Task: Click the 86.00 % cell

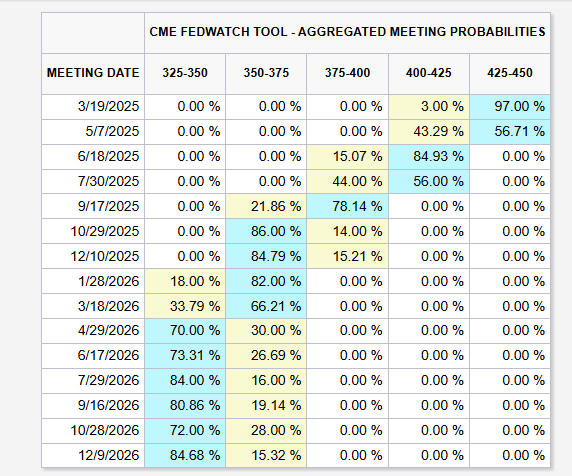Action: click(266, 231)
